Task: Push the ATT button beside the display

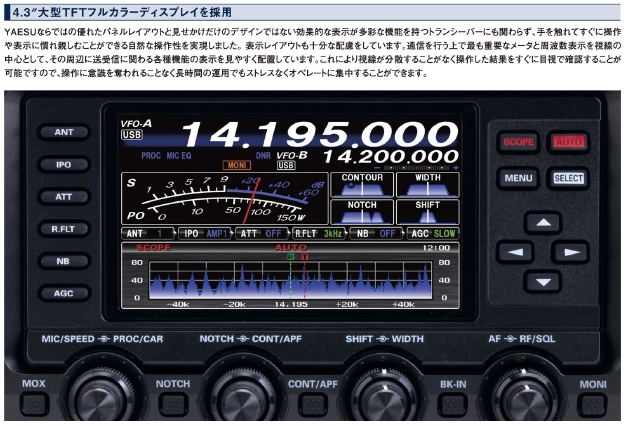Action: coord(64,197)
